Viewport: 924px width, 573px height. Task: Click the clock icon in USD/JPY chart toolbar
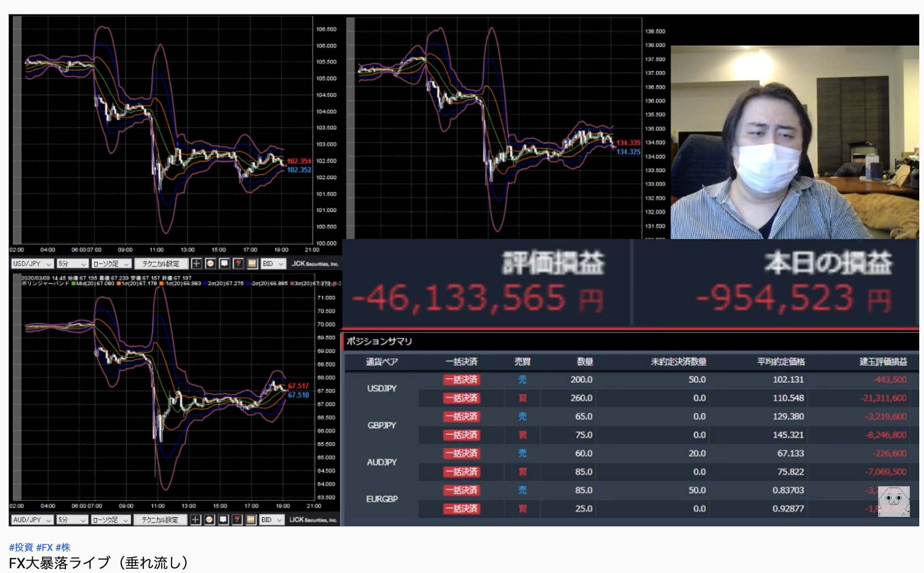210,264
